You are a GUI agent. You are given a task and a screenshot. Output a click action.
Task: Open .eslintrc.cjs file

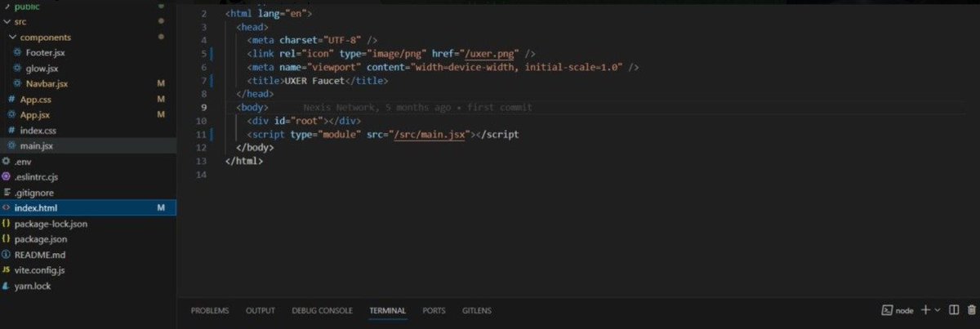pos(88,176)
